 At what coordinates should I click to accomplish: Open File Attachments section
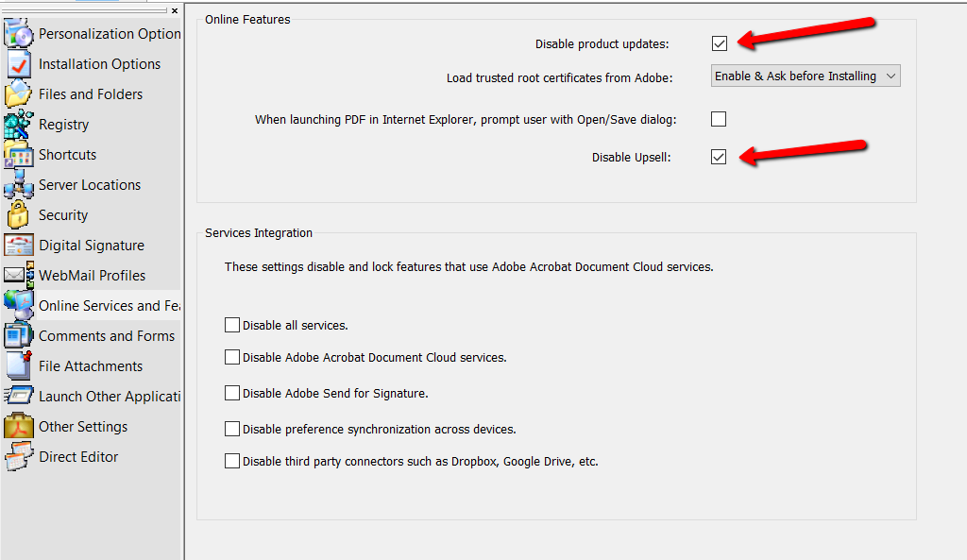pos(91,366)
